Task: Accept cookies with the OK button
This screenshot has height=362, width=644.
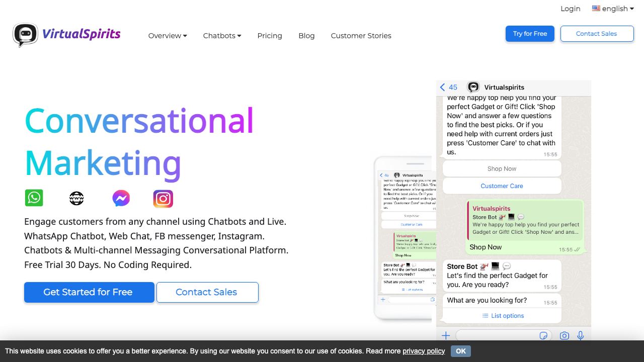Action: (461, 351)
